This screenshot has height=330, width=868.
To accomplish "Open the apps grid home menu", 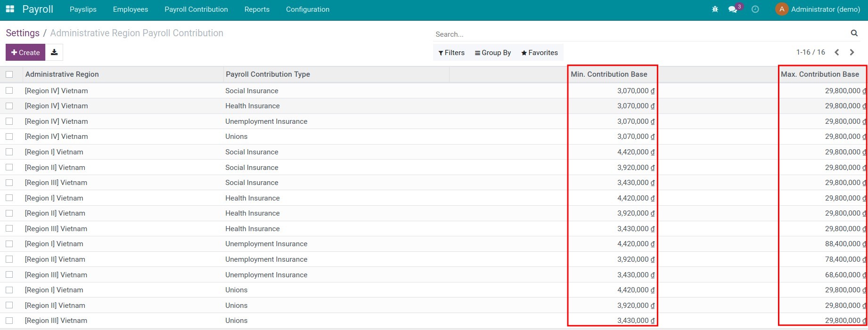I will coord(9,9).
